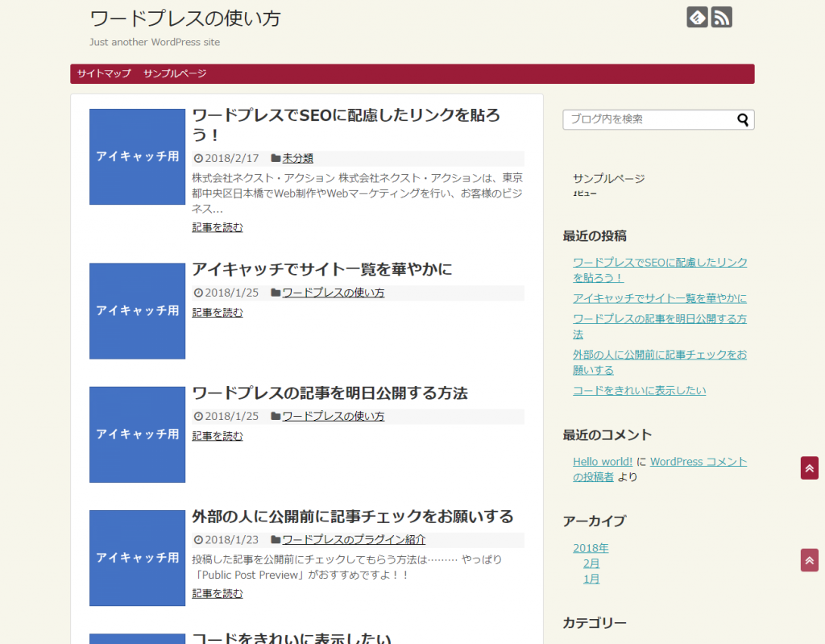
Task: Click 記事を読む under アイキャッチでサイト一覧を華やかに
Action: pyautogui.click(x=218, y=312)
